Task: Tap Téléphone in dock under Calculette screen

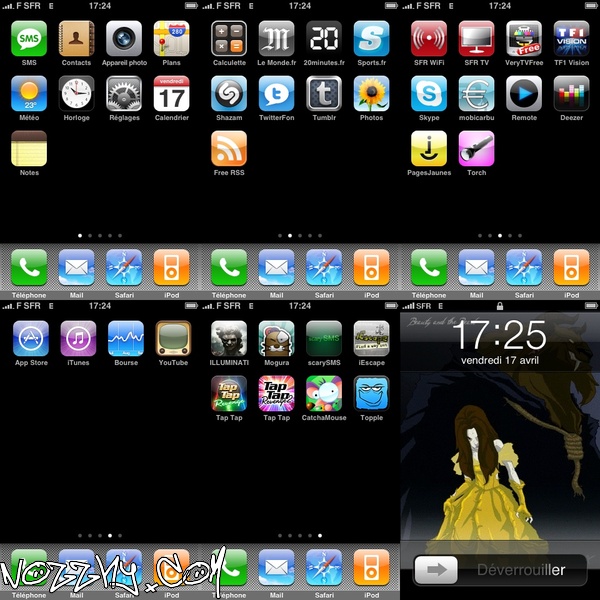Action: [229, 267]
